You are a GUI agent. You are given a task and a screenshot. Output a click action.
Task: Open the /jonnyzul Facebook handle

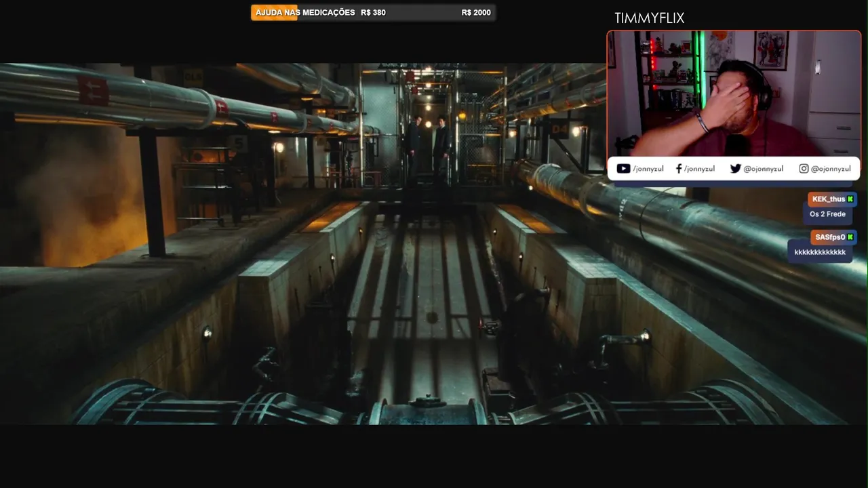[699, 169]
